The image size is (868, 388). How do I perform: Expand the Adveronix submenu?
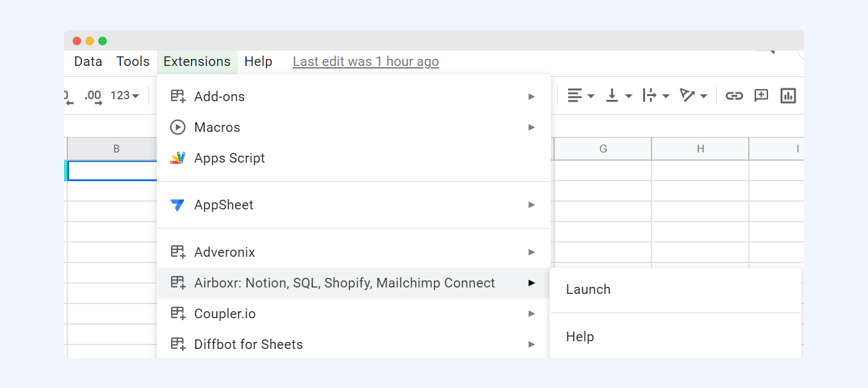354,252
